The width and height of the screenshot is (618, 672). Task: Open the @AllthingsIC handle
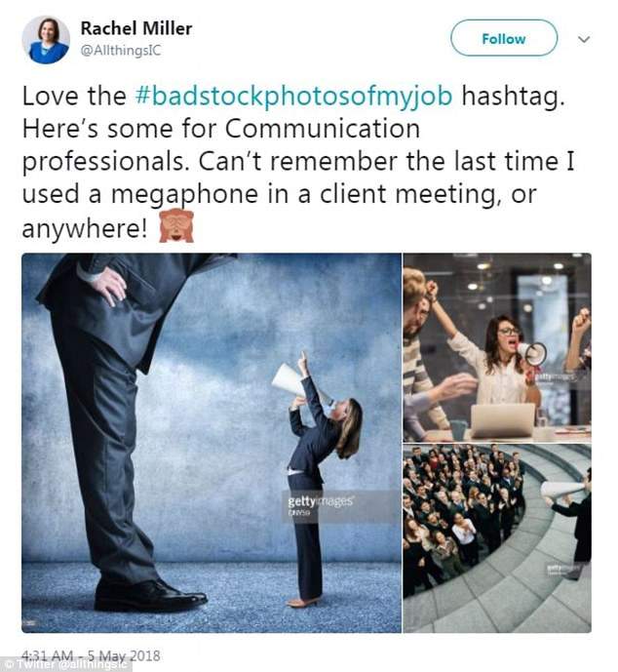[121, 51]
